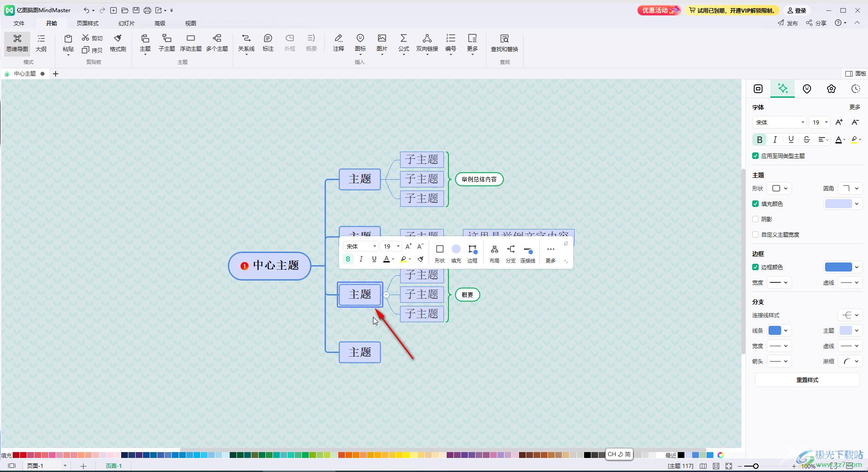Toggle 边框颜色 border color checkbox
868x472 pixels.
point(755,267)
